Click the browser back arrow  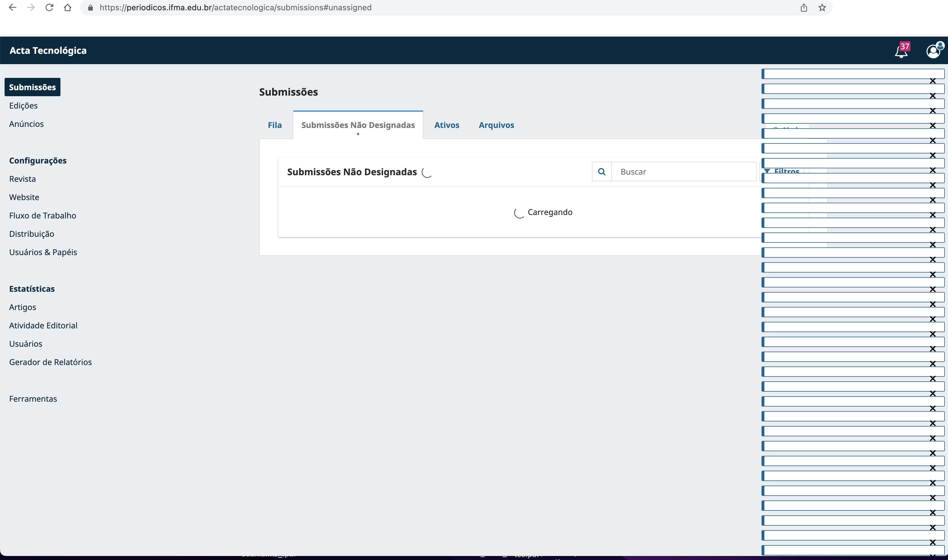click(x=12, y=7)
